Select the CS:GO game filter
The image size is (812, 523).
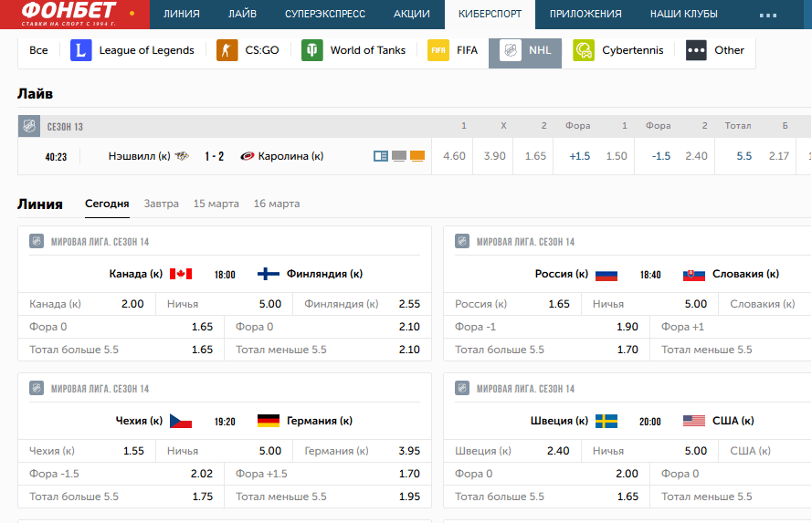248,50
